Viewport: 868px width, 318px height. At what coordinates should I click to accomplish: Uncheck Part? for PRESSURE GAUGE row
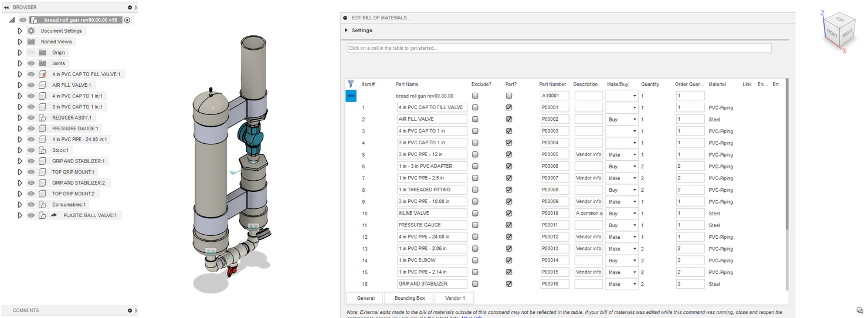[x=509, y=225]
